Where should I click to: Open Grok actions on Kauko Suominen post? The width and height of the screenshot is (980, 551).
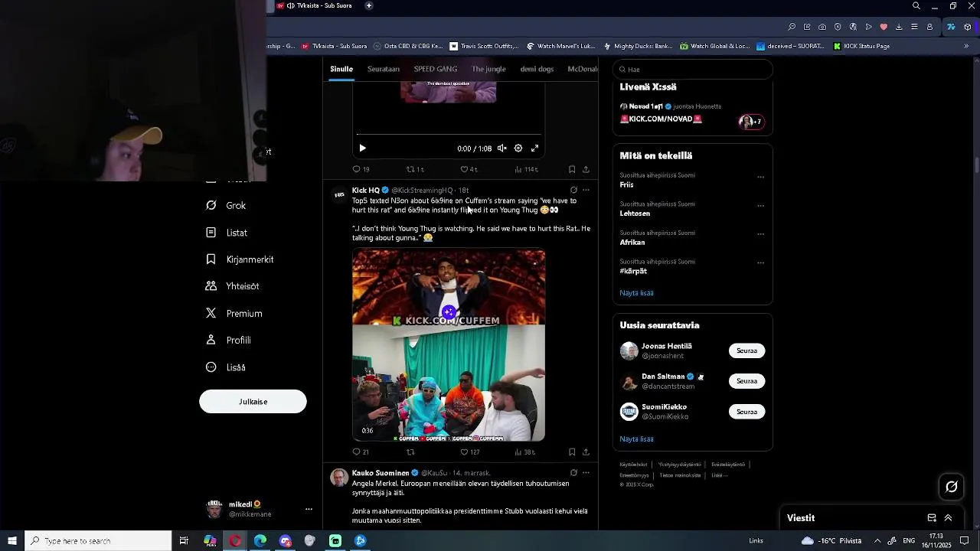573,473
